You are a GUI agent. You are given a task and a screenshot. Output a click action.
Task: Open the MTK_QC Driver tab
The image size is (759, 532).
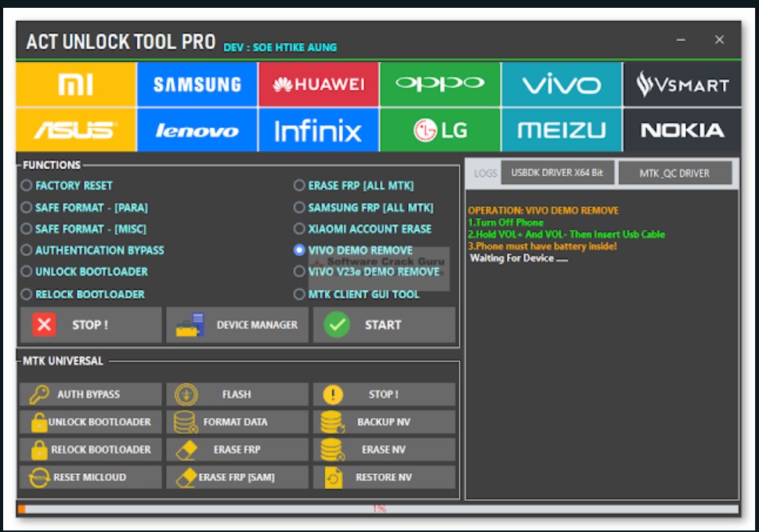click(674, 173)
